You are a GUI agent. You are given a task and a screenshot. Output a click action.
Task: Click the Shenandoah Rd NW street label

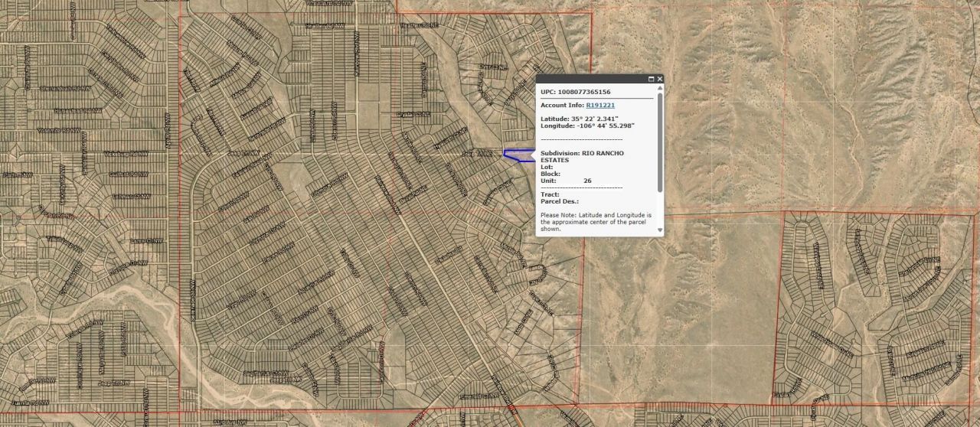(64, 88)
